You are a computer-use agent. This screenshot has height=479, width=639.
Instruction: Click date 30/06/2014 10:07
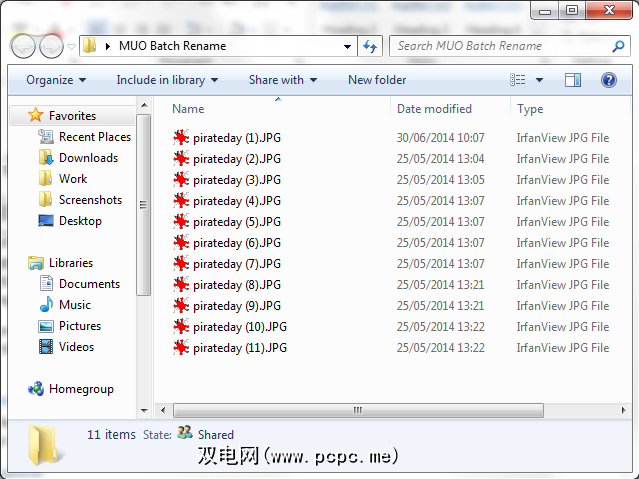(x=441, y=138)
